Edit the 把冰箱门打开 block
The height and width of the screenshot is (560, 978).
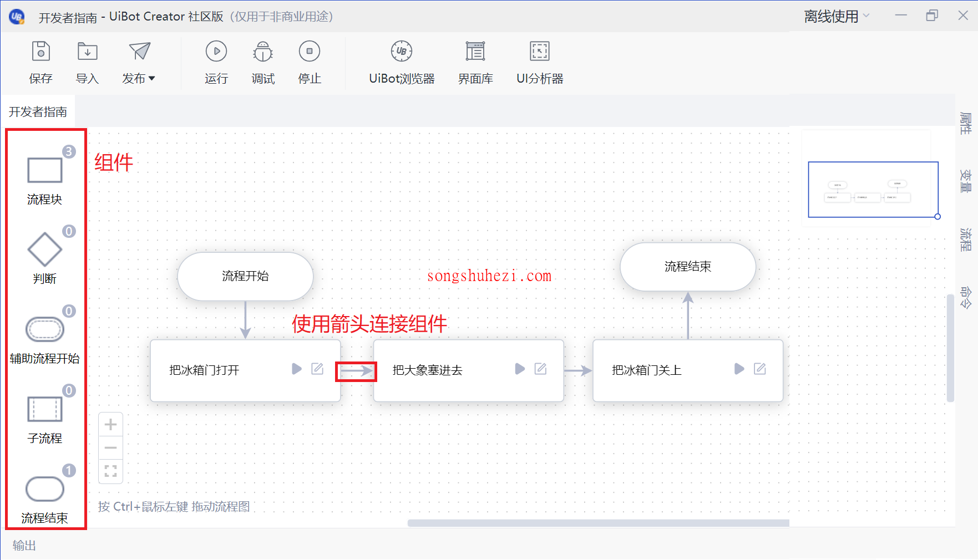[x=317, y=369]
